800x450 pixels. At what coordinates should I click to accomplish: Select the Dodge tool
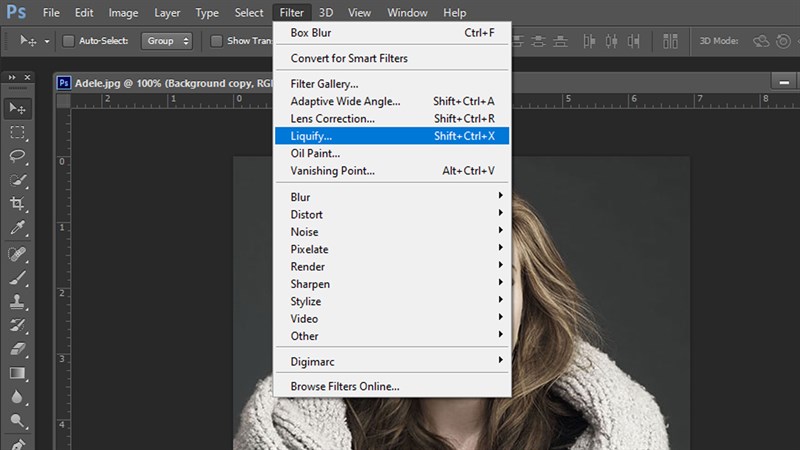click(17, 420)
